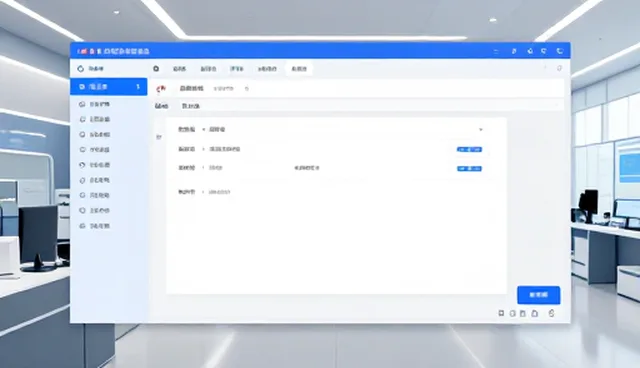Click the first title bar icon after the dash
Image resolution: width=640 pixels, height=368 pixels.
(x=514, y=51)
